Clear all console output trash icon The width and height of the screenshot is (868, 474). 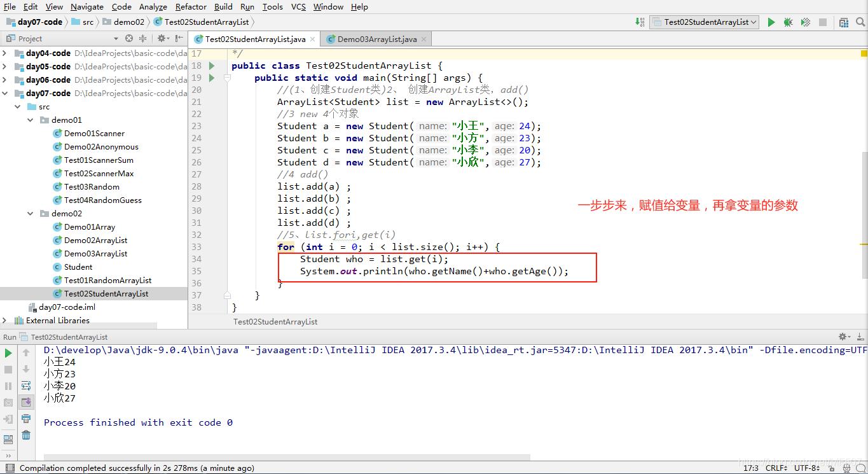pyautogui.click(x=26, y=435)
